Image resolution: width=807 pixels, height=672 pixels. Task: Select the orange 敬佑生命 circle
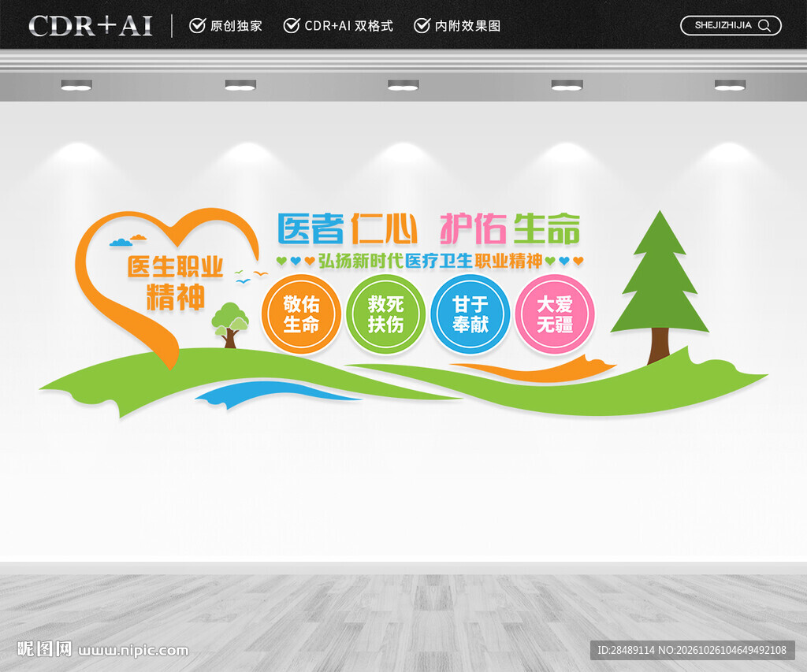301,314
